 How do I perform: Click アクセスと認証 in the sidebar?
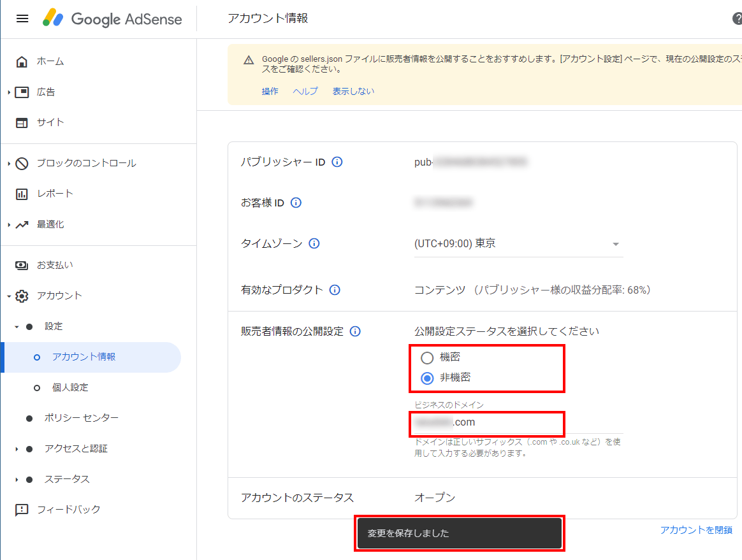point(76,449)
